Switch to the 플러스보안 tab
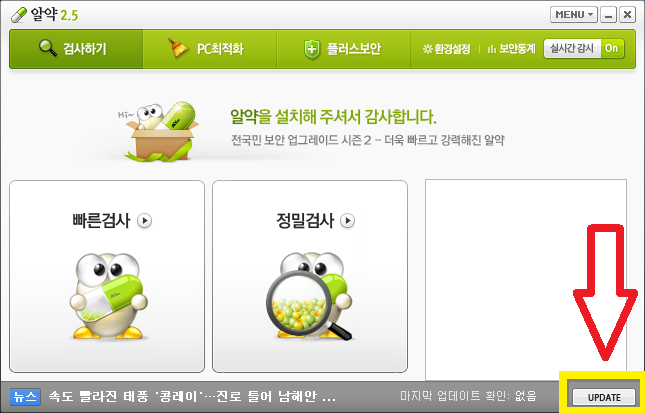 tap(343, 49)
